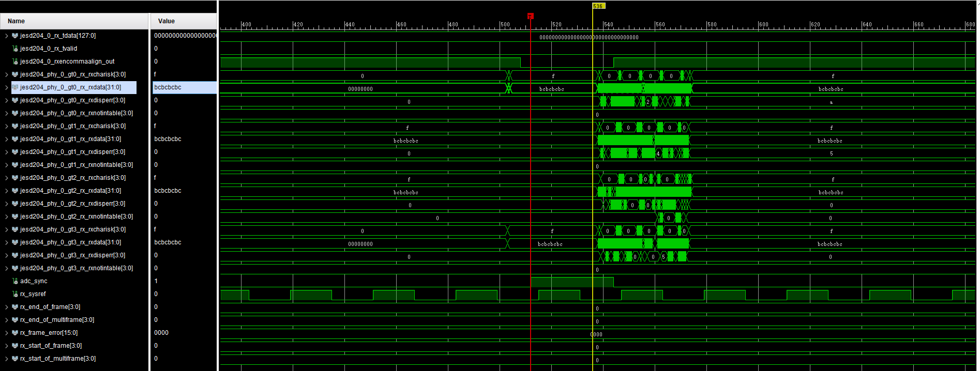Click the highlighted bcbcbcbc value of gt0_rx_rxdata
The image size is (980, 371).
[x=168, y=87]
